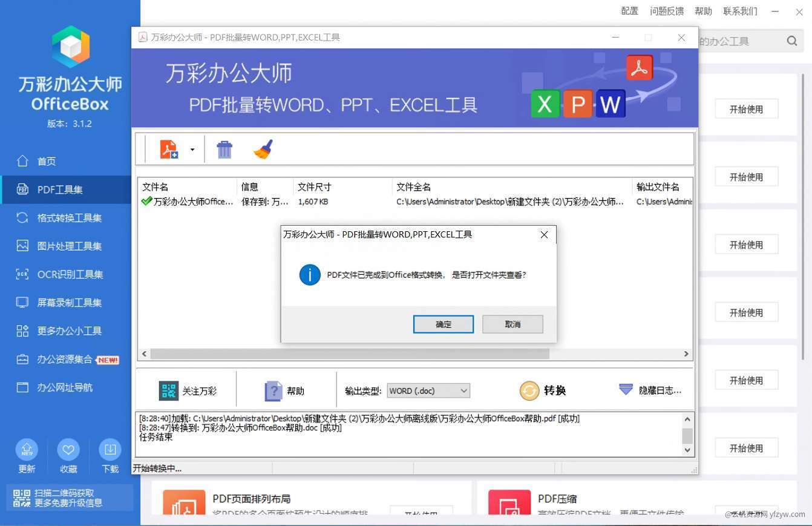Click the trash can delete icon
812x526 pixels.
click(x=224, y=150)
